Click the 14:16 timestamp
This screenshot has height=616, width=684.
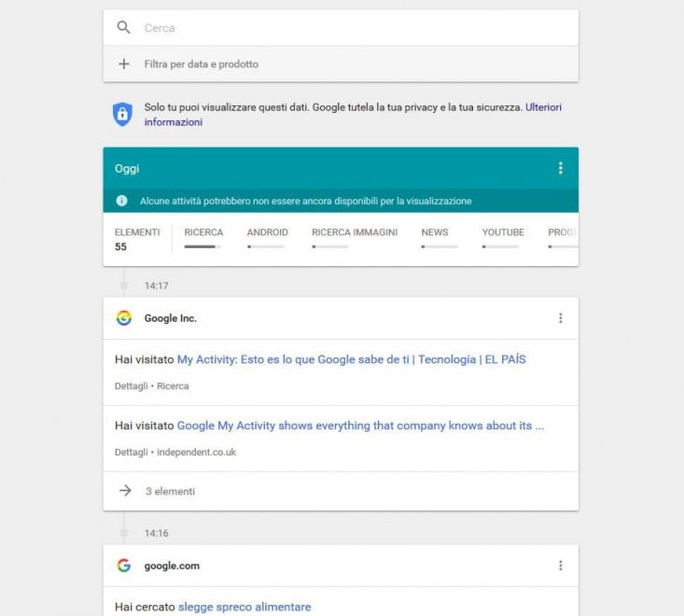156,533
